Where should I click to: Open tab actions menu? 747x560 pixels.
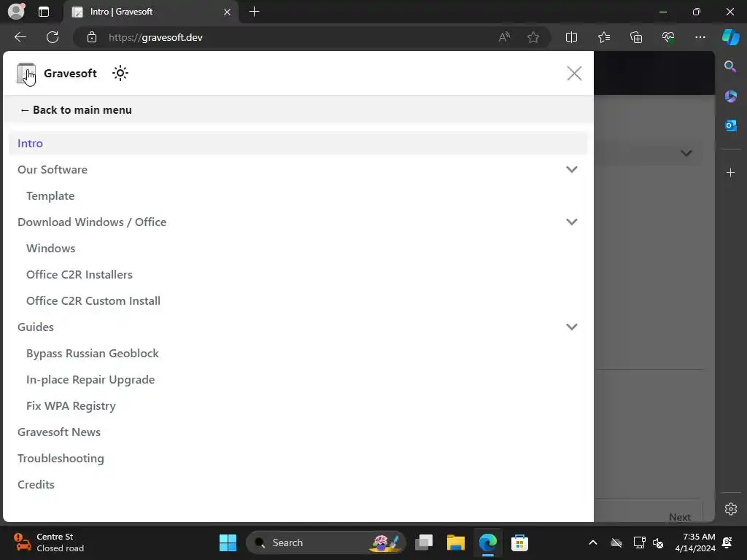click(43, 12)
